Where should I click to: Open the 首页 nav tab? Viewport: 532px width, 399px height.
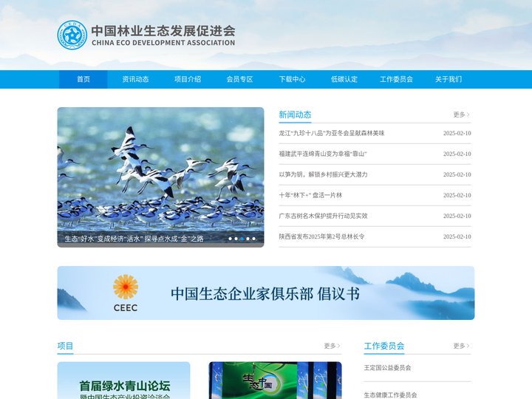(83, 79)
